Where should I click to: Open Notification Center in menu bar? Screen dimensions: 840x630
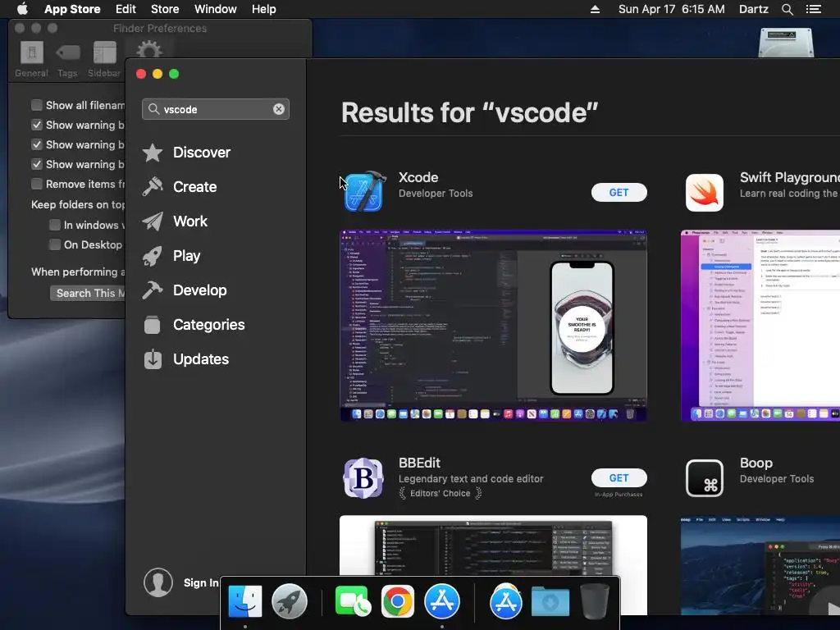tap(814, 9)
